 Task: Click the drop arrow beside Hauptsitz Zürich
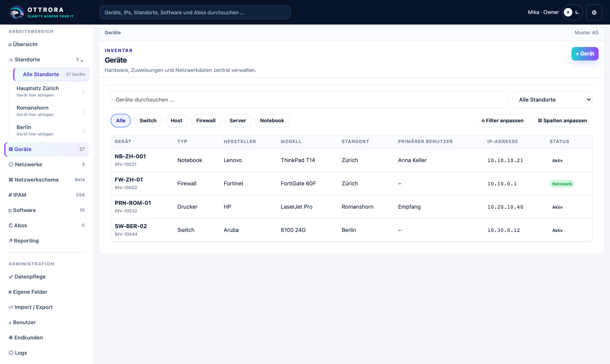coord(83,91)
